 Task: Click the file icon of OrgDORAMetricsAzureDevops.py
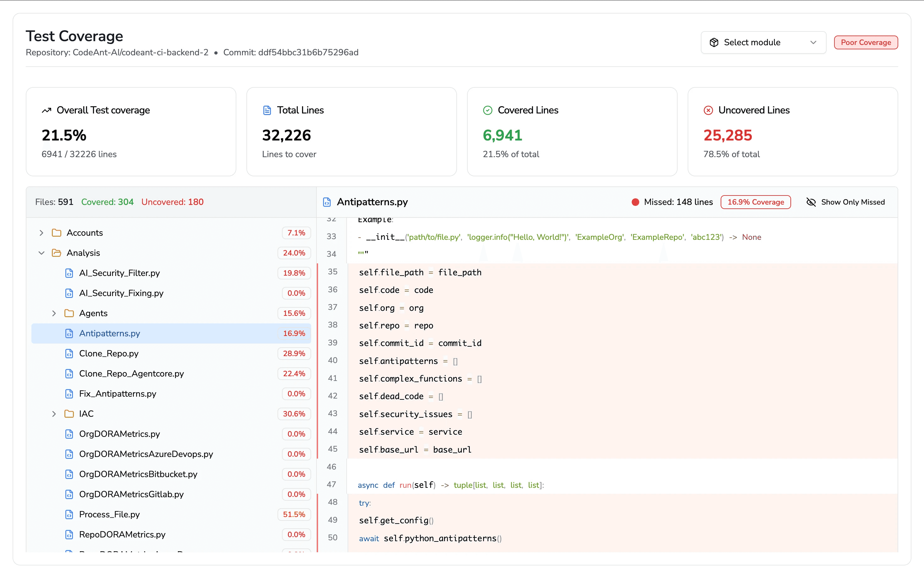(69, 454)
